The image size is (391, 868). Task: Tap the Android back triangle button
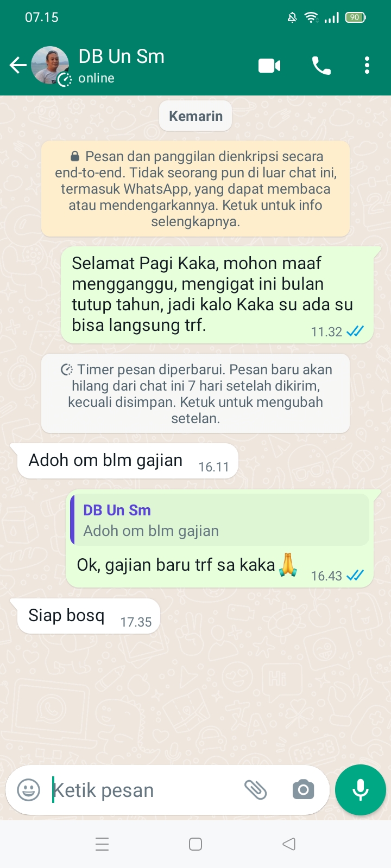[x=289, y=844]
